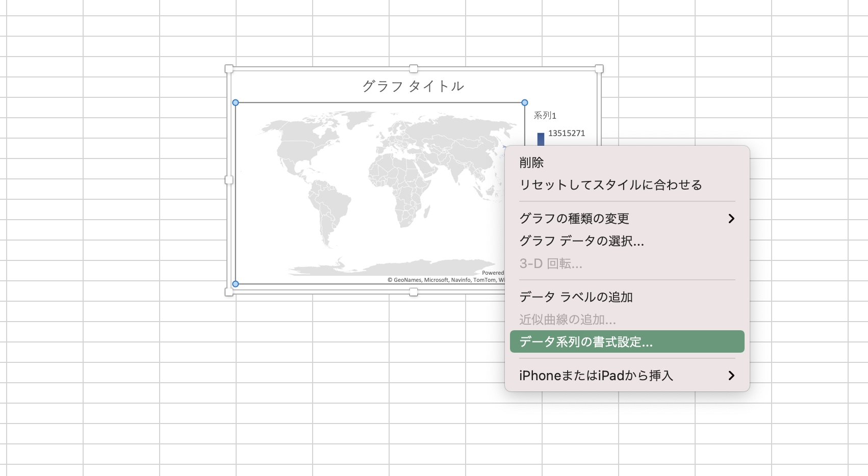This screenshot has height=476, width=868.
Task: Choose データ ラベルの追加 from the menu
Action: pyautogui.click(x=576, y=297)
